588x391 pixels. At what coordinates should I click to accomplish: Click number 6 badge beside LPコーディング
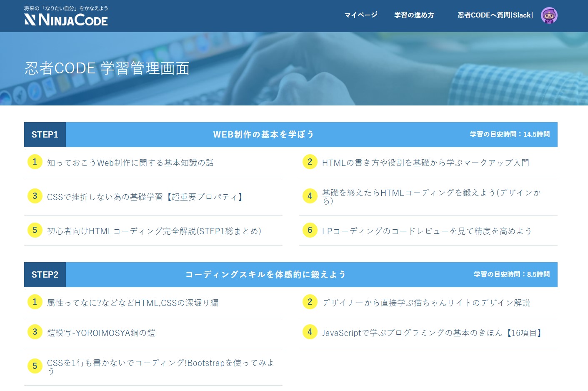tap(310, 230)
